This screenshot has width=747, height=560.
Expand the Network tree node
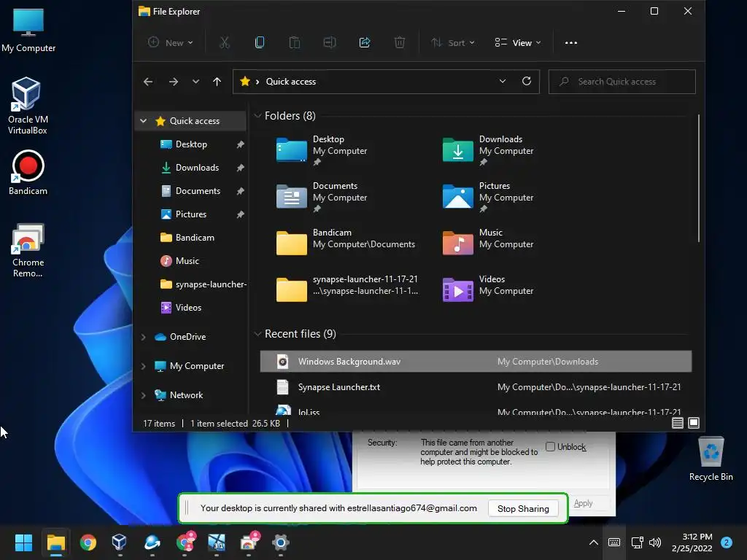pos(144,395)
